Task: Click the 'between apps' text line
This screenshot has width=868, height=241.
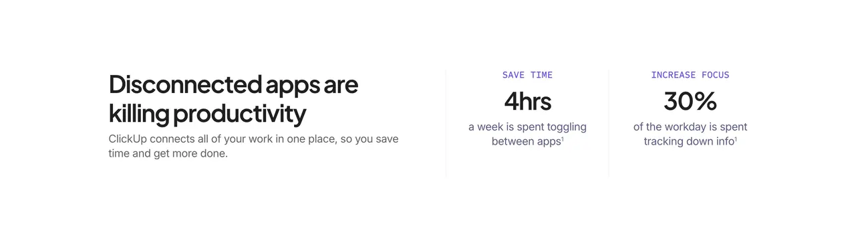Action: [526, 141]
